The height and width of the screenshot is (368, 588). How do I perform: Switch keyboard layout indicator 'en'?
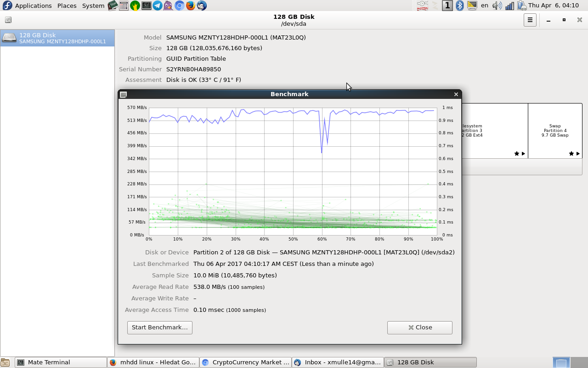pos(485,6)
